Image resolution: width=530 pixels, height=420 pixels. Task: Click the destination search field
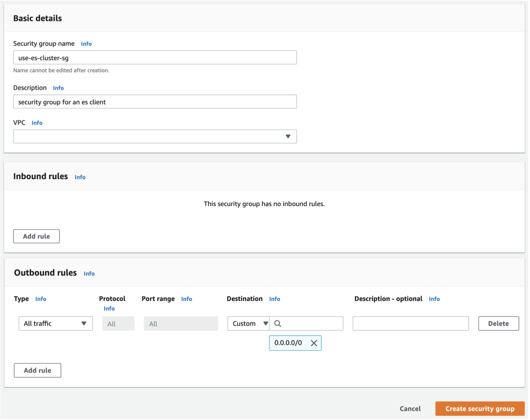point(306,324)
